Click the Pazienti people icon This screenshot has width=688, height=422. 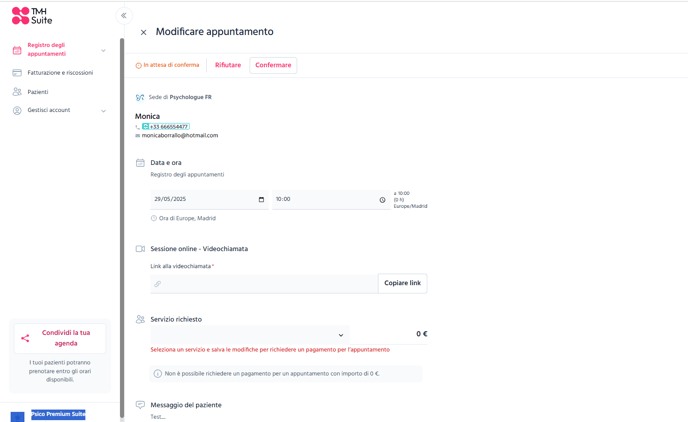[x=17, y=92]
